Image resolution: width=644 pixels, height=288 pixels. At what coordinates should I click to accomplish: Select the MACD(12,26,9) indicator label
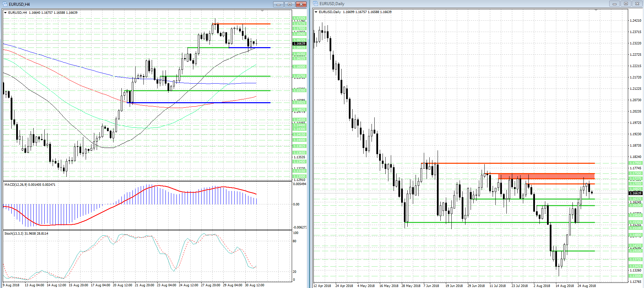[x=30, y=185]
